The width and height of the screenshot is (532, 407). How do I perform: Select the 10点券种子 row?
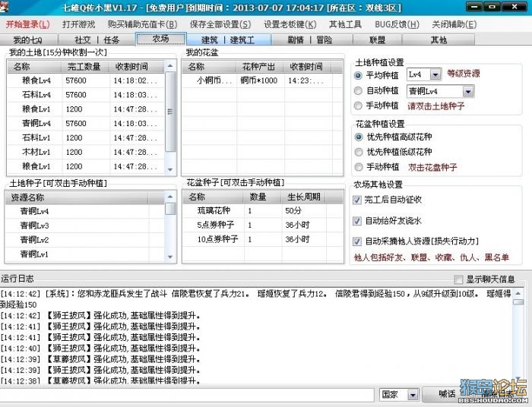pyautogui.click(x=263, y=239)
